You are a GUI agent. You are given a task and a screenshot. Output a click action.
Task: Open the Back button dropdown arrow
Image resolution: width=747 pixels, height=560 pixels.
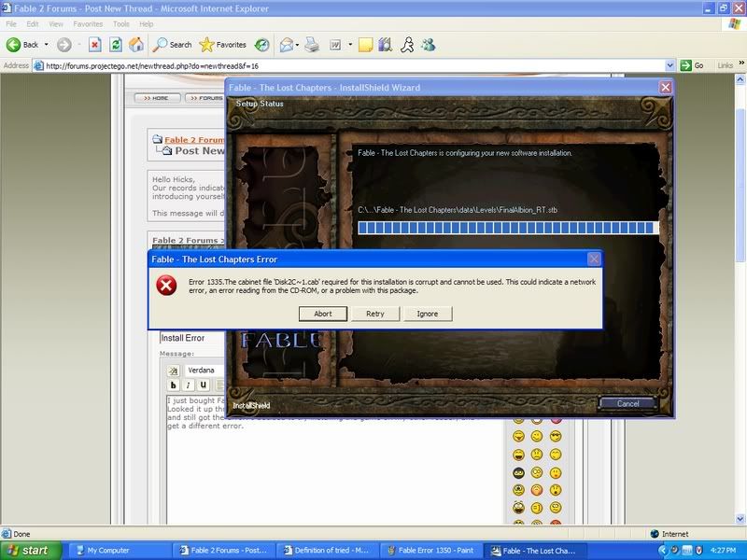click(x=46, y=45)
